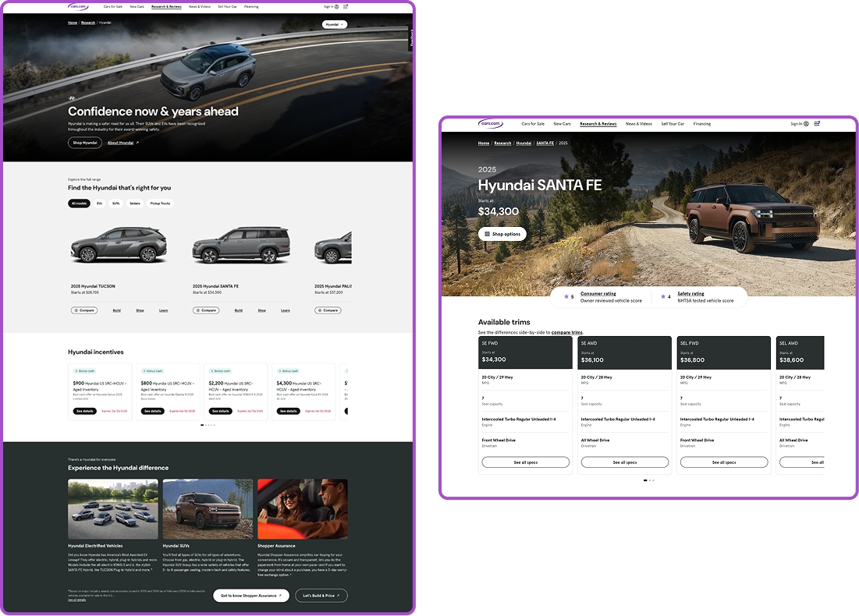The height and width of the screenshot is (616, 859).
Task: Click SE AWD trim header with $36,100
Action: pyautogui.click(x=624, y=352)
